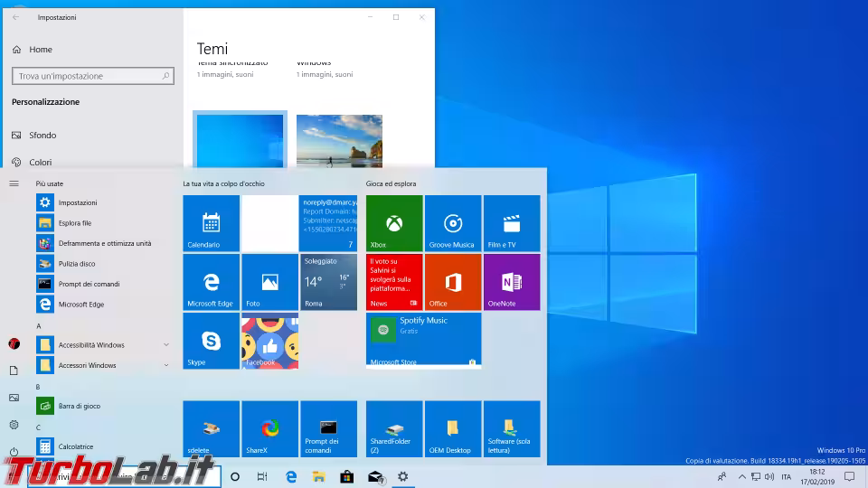Image resolution: width=868 pixels, height=488 pixels.
Task: Open Impostazioni from most used list
Action: point(103,202)
